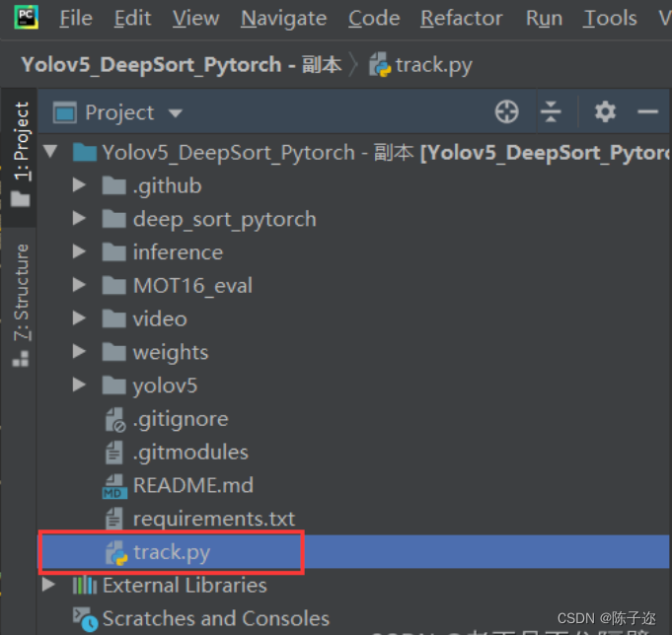Click the External Libraries bars icon
The width and height of the screenshot is (672, 635).
[85, 585]
